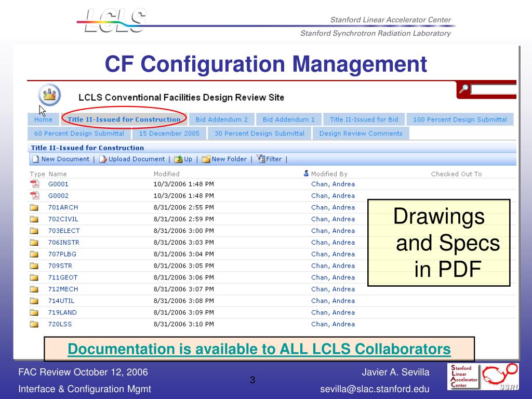Viewport: 532px width, 399px height.
Task: Click the PDF icon for G0001
Action: click(35, 184)
